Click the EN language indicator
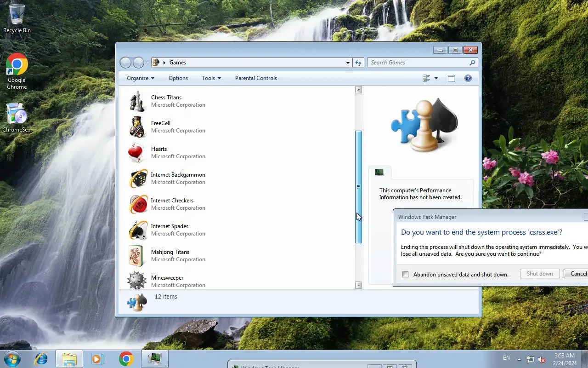This screenshot has width=588, height=368. (x=506, y=358)
